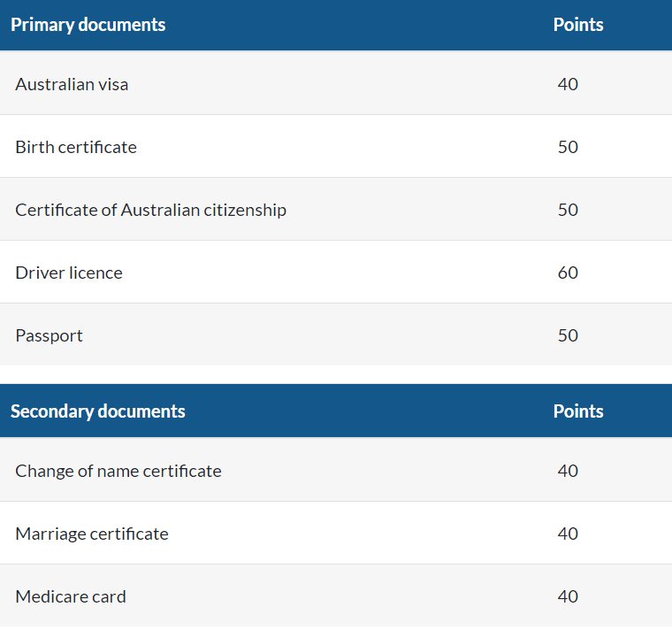672x630 pixels.
Task: Select the Australian visa row
Action: (336, 83)
